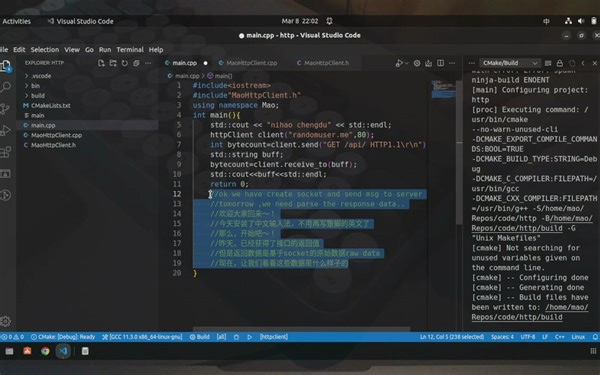Open Activities overview
Screen dimensions: 600x375
point(16,21)
